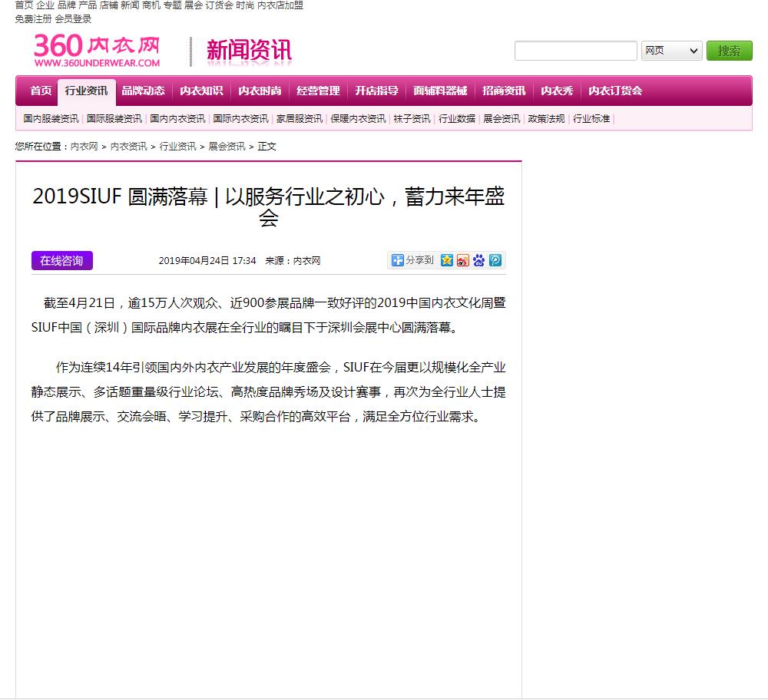
Task: Click 内衣网 in the breadcrumb
Action: pos(84,147)
